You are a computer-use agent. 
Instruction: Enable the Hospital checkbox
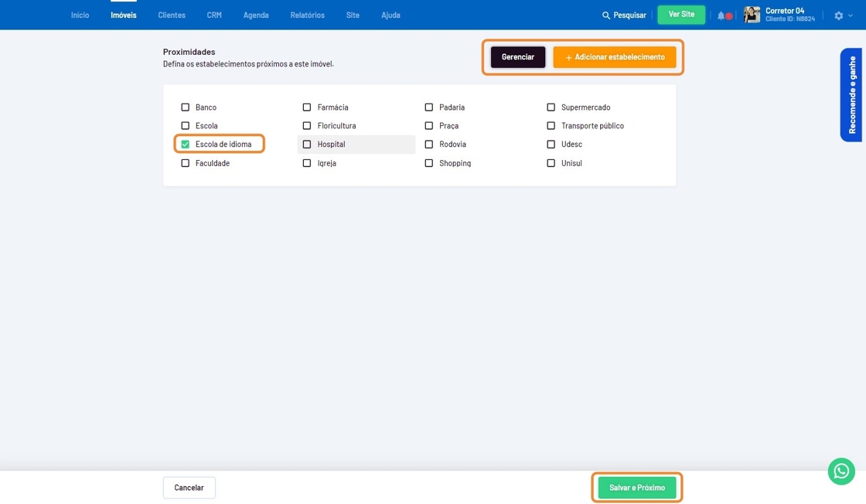tap(307, 145)
